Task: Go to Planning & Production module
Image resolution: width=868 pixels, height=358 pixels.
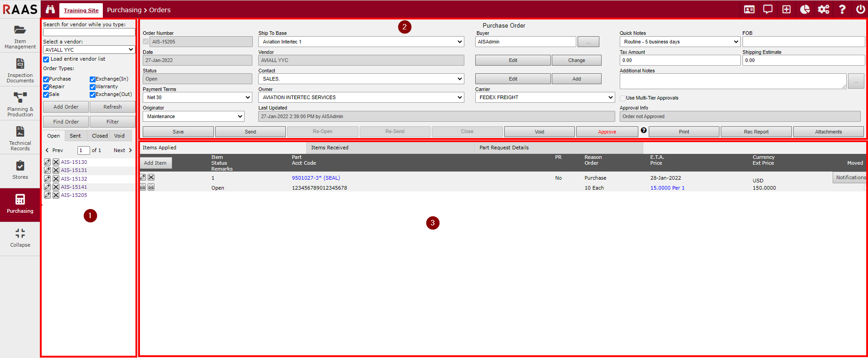Action: 20,104
